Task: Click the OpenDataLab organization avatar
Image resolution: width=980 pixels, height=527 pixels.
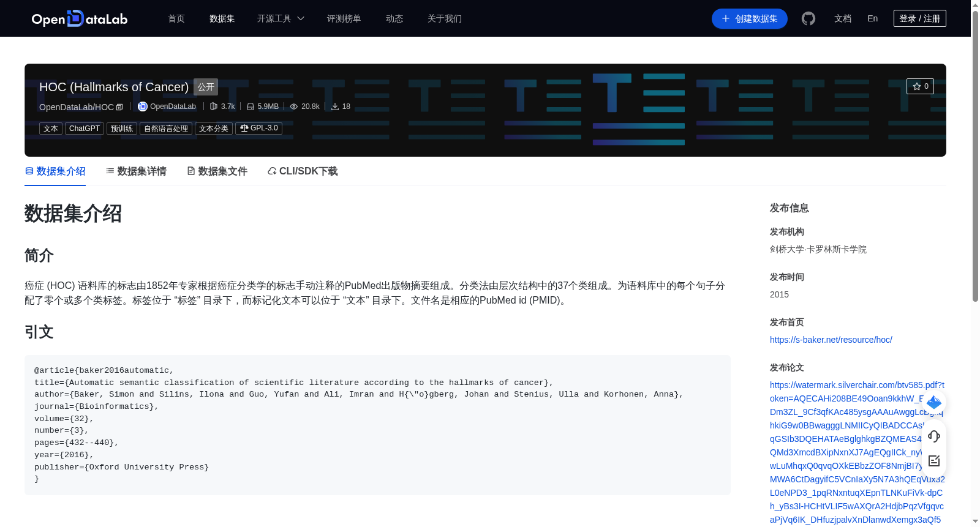Action: pyautogui.click(x=143, y=107)
